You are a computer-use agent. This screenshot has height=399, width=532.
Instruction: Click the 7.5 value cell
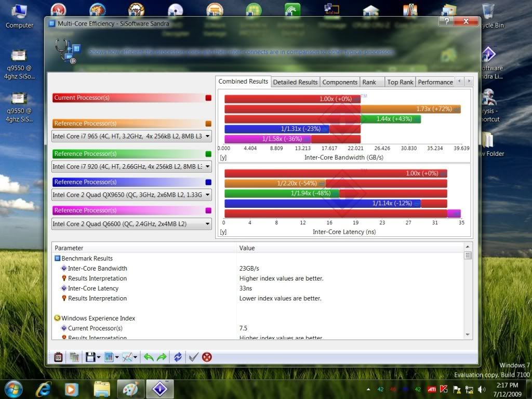coord(243,328)
